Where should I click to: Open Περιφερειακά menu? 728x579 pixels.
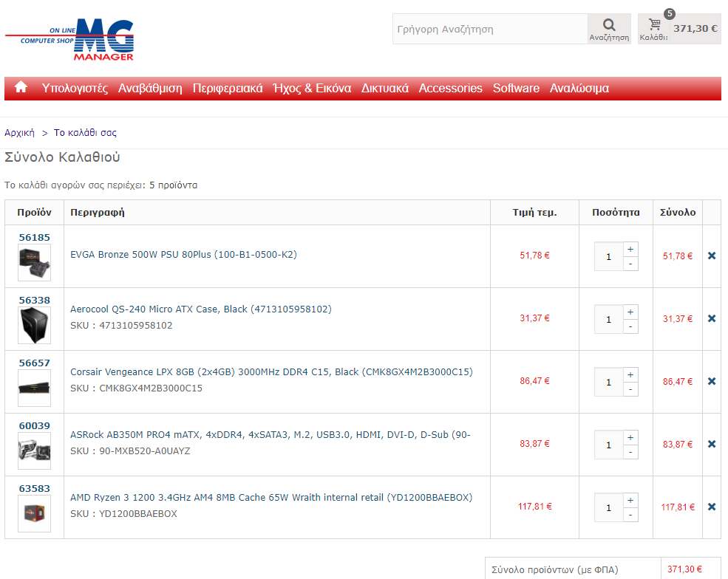228,88
